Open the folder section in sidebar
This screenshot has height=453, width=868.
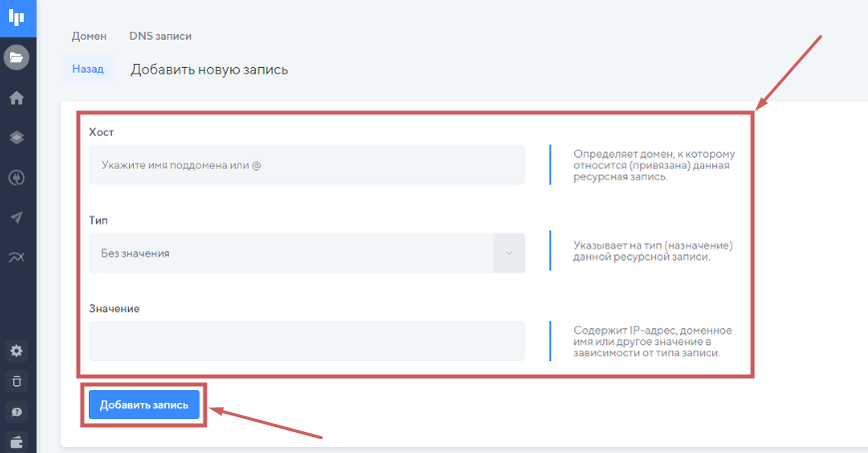click(17, 58)
